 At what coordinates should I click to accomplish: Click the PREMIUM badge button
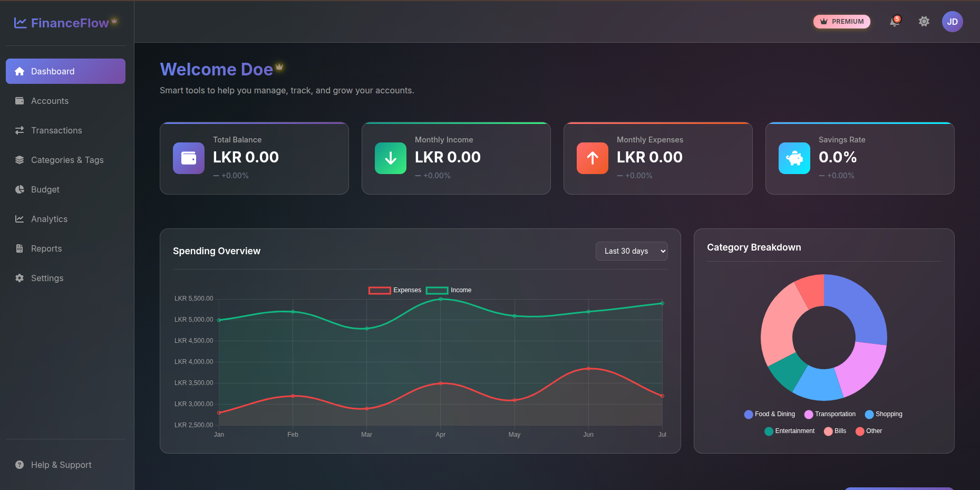[841, 22]
